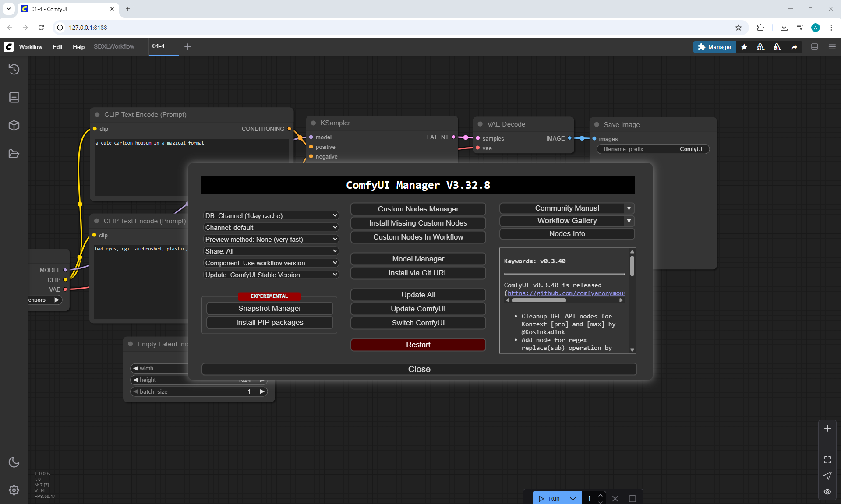
Task: Open the workflows folder sidebar icon
Action: coord(14,154)
